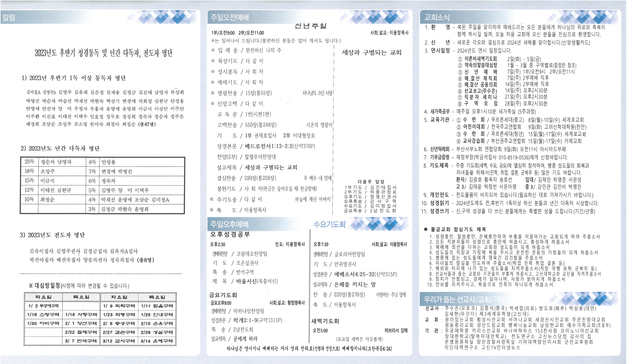Viewport: 628px width, 364px height.
Task: Click the row 찬양(2부) / 할렐루야찬양대
Action: (246, 157)
